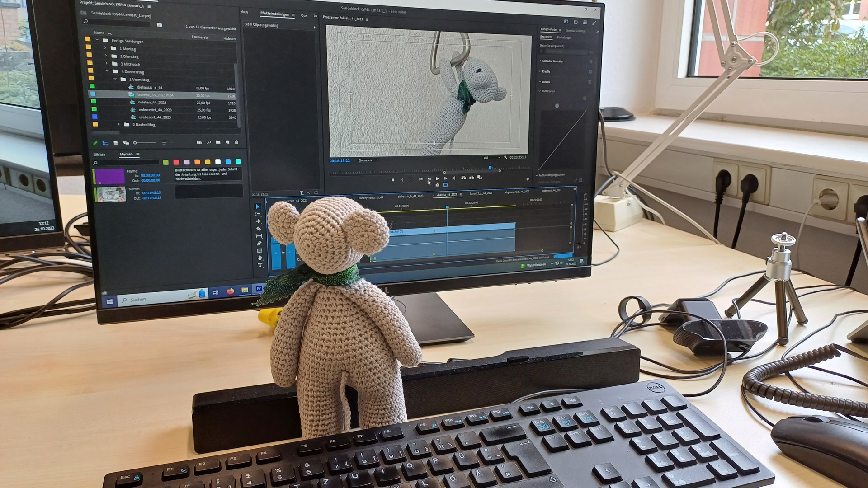Toggle the RGB-Kurven checkbox
This screenshot has width=868, height=488.
click(x=585, y=98)
